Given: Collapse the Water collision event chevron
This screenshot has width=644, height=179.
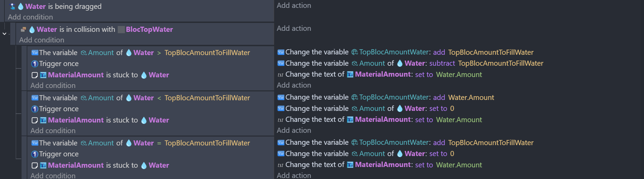Looking at the screenshot, I should click(x=4, y=34).
